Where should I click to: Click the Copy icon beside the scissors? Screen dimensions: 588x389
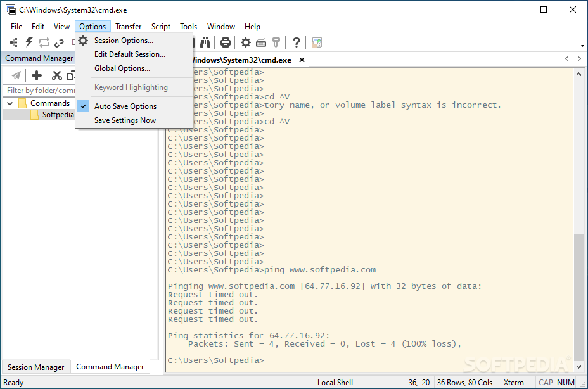point(71,75)
